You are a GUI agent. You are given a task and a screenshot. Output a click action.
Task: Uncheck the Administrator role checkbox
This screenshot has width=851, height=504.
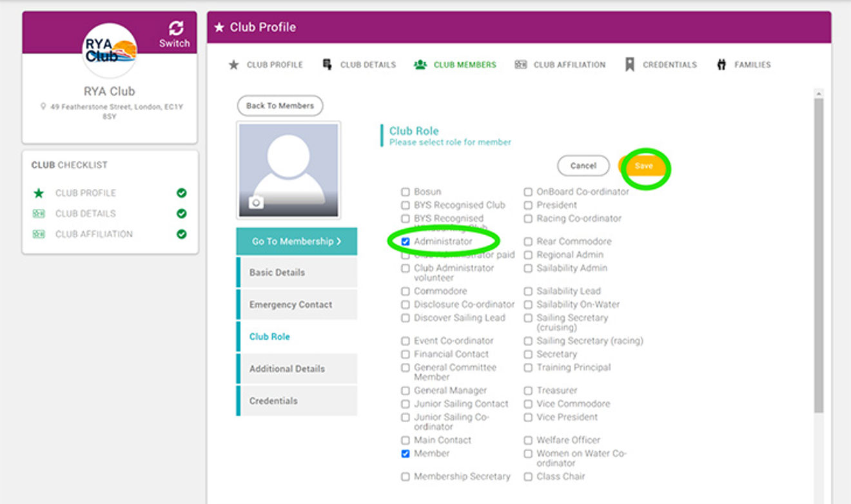tap(406, 242)
